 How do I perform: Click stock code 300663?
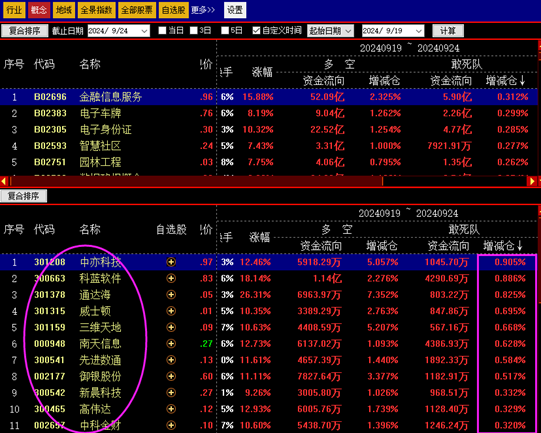tap(50, 278)
